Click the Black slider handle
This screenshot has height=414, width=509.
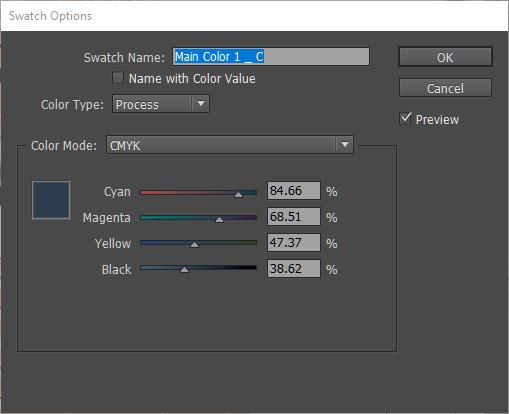(184, 270)
